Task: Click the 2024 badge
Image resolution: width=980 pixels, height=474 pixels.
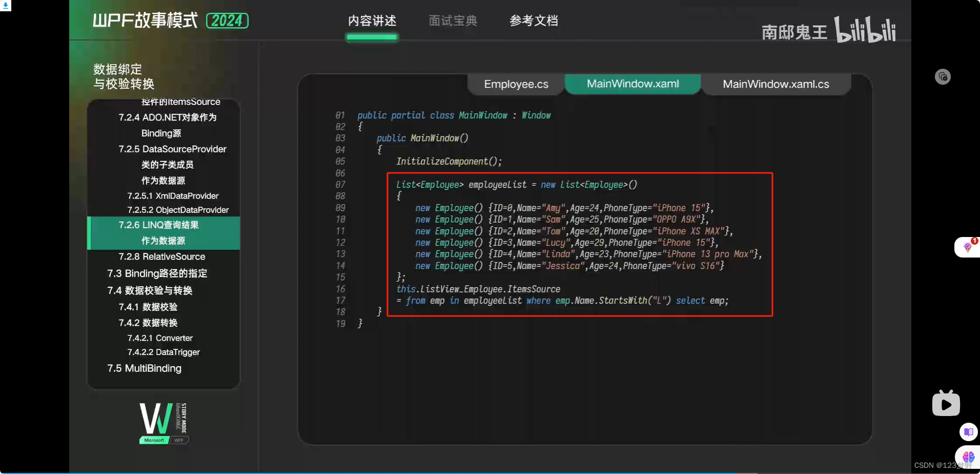Action: [227, 21]
